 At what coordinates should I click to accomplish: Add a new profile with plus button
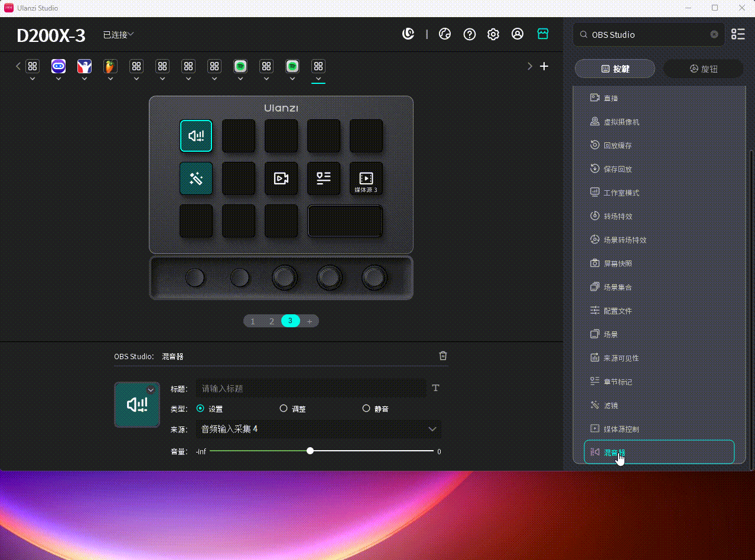tap(544, 66)
